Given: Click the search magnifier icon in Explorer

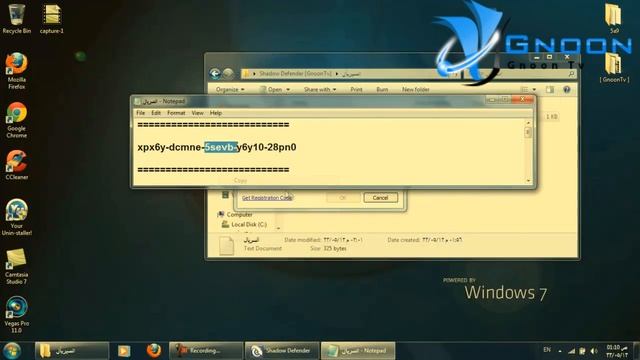Looking at the screenshot, I should (x=571, y=74).
